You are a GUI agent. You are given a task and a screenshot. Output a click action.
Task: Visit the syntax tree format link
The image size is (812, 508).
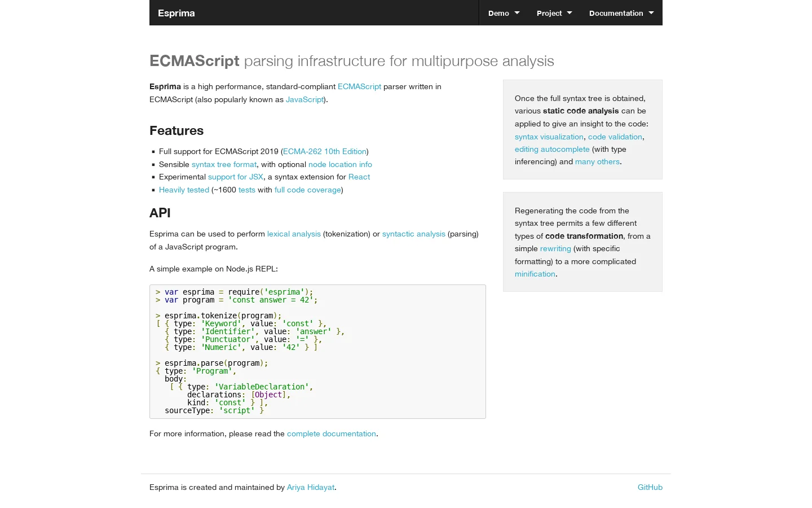[224, 164]
